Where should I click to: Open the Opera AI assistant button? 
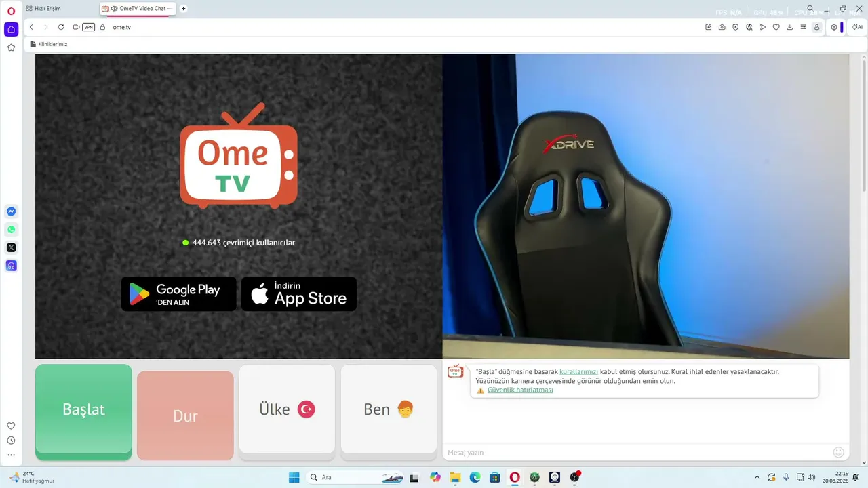click(x=857, y=27)
